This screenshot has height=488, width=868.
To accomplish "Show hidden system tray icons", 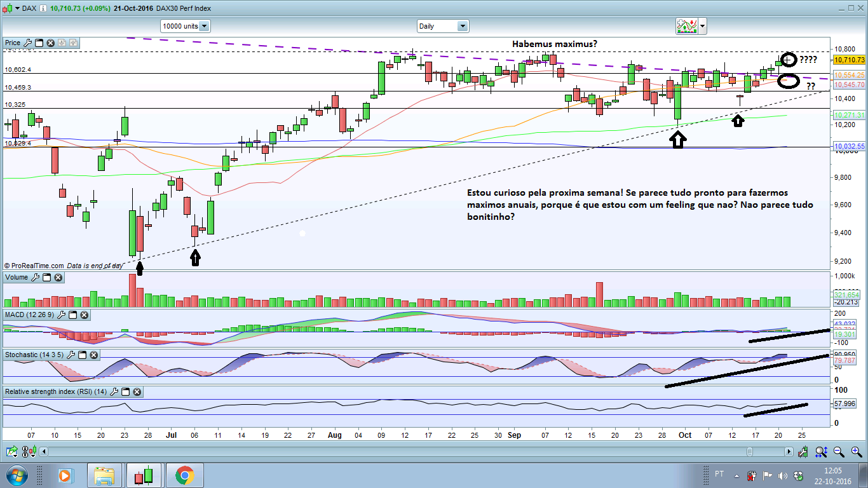I will click(x=737, y=475).
